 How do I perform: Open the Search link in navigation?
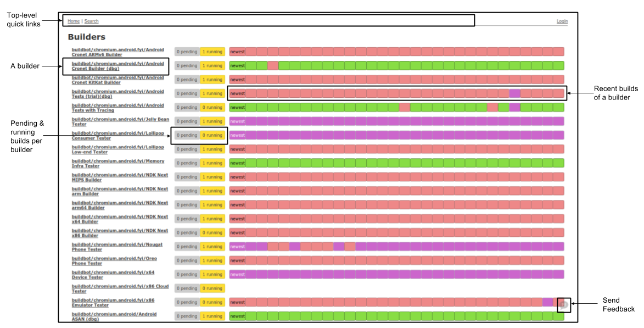pyautogui.click(x=92, y=21)
